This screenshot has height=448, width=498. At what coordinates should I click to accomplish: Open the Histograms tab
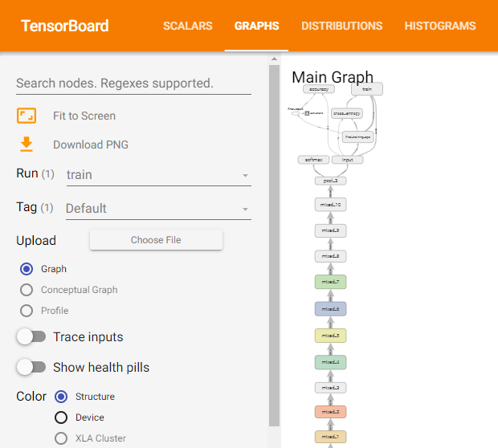[x=440, y=26]
